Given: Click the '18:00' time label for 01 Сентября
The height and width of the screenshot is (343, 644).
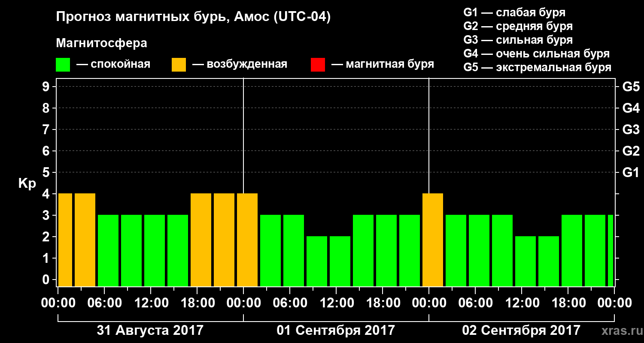Looking at the screenshot, I should coord(383,303).
